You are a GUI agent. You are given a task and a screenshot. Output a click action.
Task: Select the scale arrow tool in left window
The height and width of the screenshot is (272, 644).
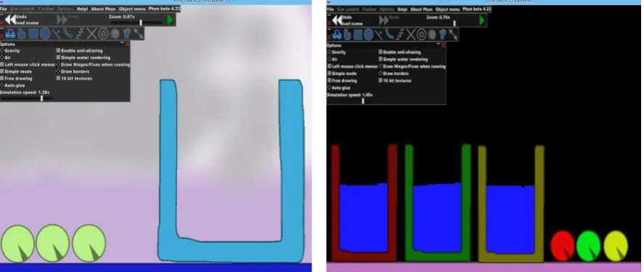click(x=139, y=34)
